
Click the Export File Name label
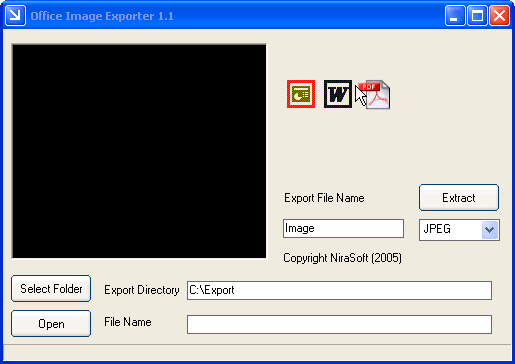click(324, 198)
